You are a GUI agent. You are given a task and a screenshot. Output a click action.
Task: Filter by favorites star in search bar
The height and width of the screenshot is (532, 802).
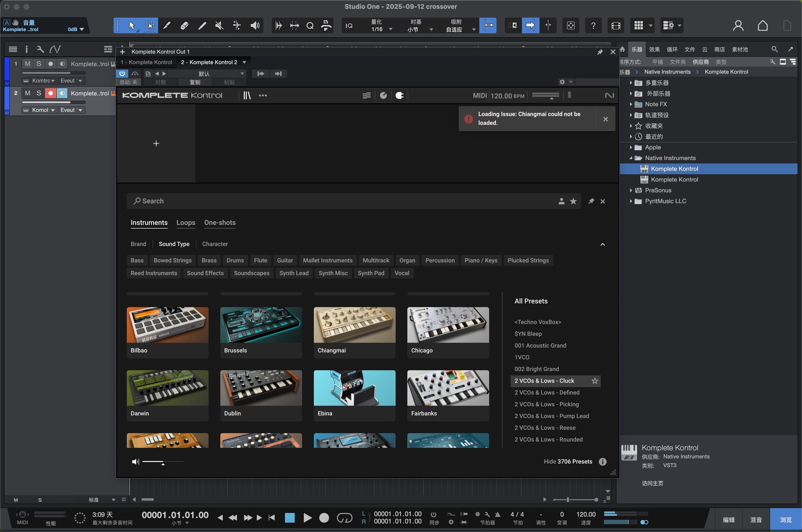574,201
